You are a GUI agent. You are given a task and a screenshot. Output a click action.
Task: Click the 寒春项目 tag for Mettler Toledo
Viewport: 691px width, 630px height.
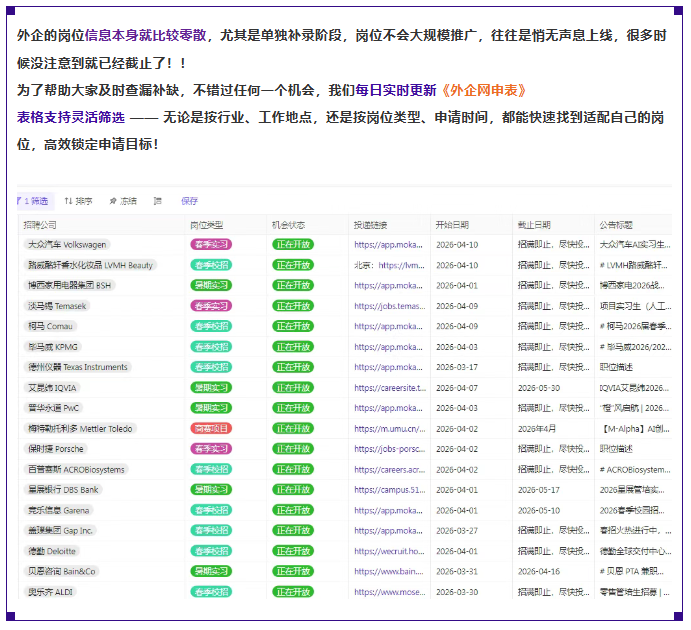(210, 428)
